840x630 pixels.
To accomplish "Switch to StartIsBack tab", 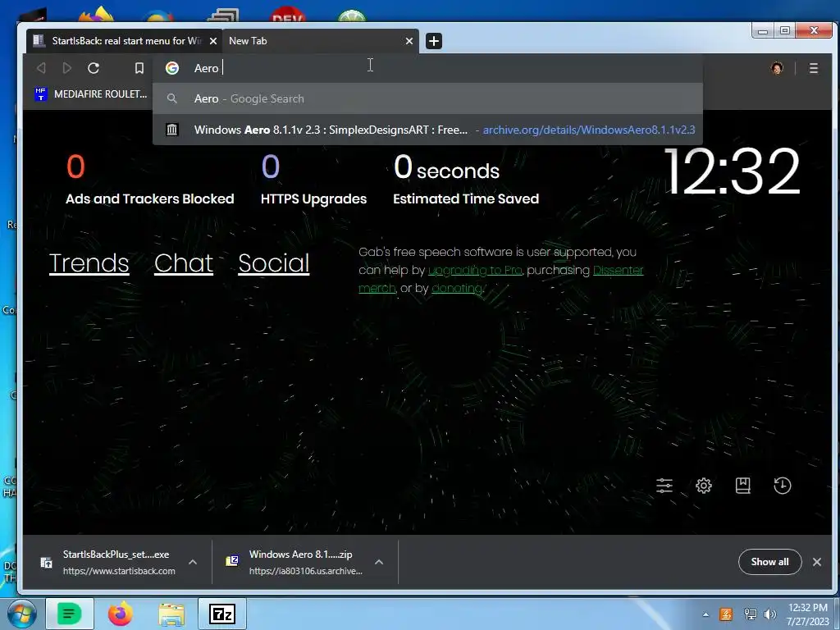I will point(124,41).
